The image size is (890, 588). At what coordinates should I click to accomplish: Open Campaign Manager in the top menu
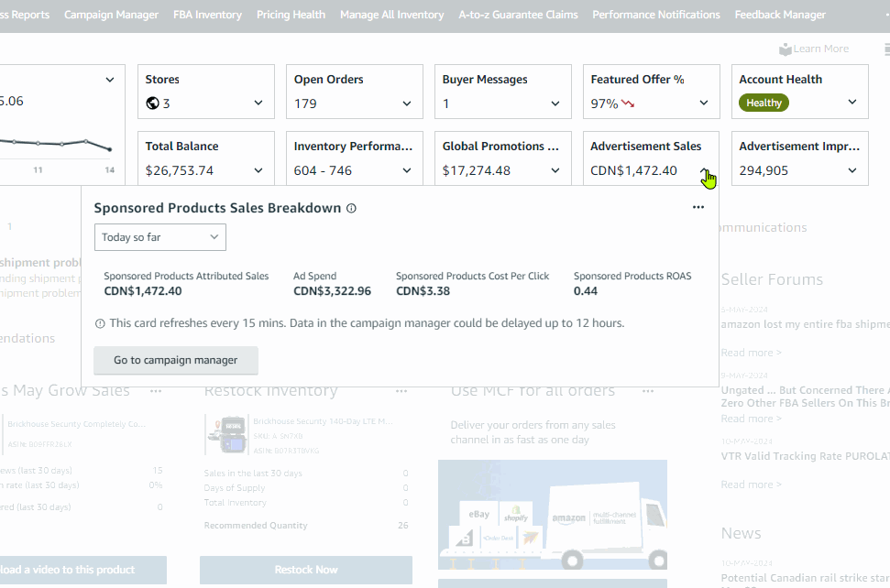(x=111, y=15)
